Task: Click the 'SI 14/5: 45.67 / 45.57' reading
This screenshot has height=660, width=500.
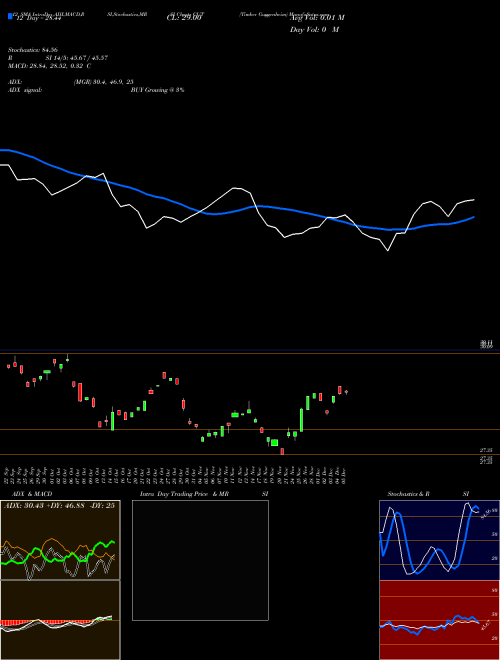Action: (77, 58)
